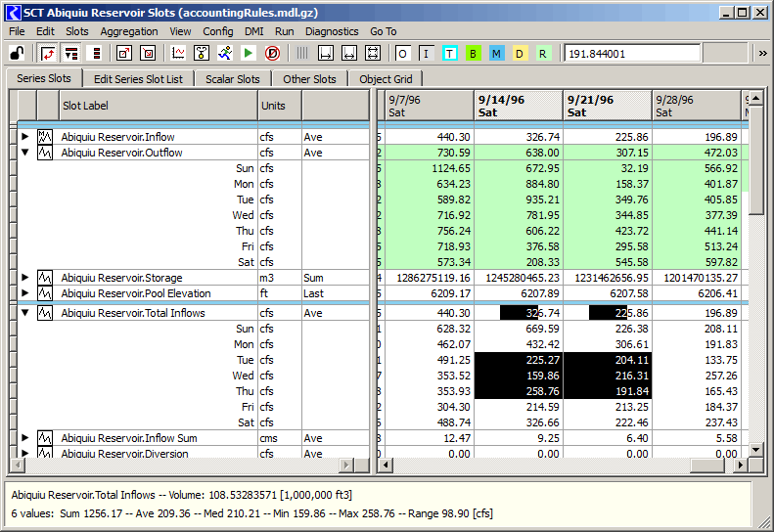Click the Pool Elevation slot series icon
This screenshot has height=532, width=774.
[x=45, y=293]
